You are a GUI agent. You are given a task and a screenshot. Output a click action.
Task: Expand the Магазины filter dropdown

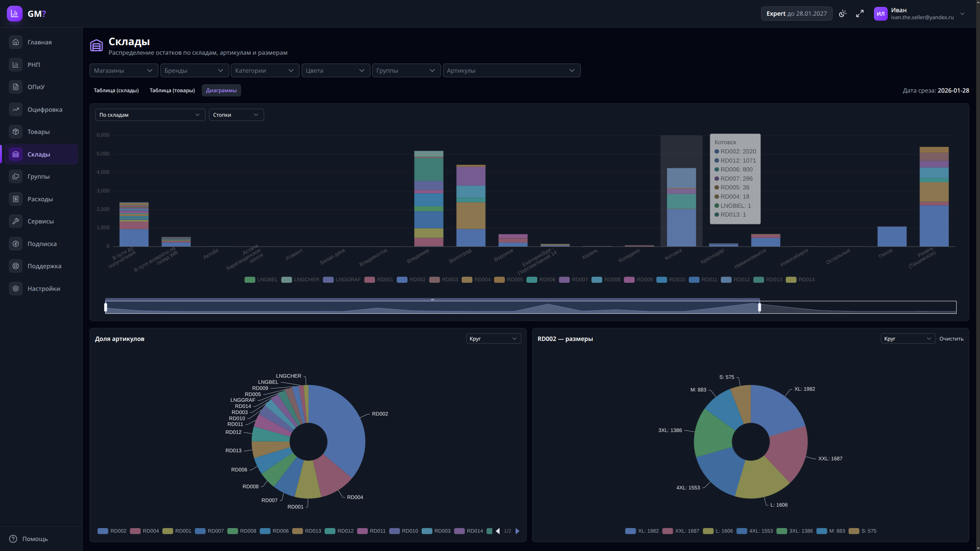[x=124, y=70]
